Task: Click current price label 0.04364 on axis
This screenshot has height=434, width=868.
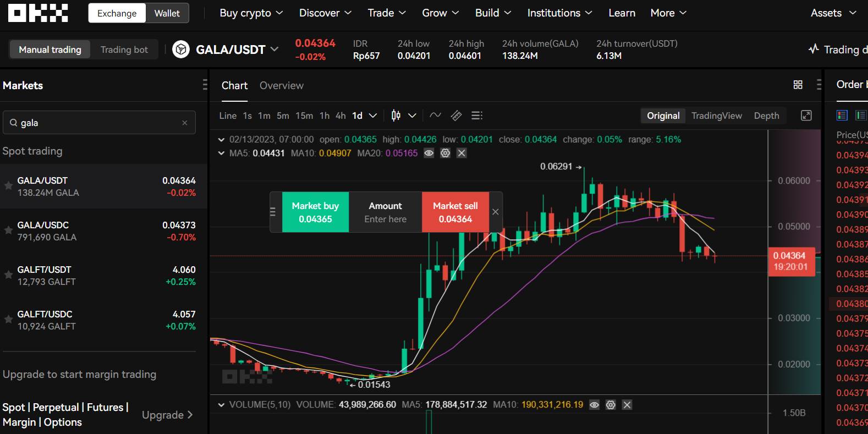Action: (791, 261)
